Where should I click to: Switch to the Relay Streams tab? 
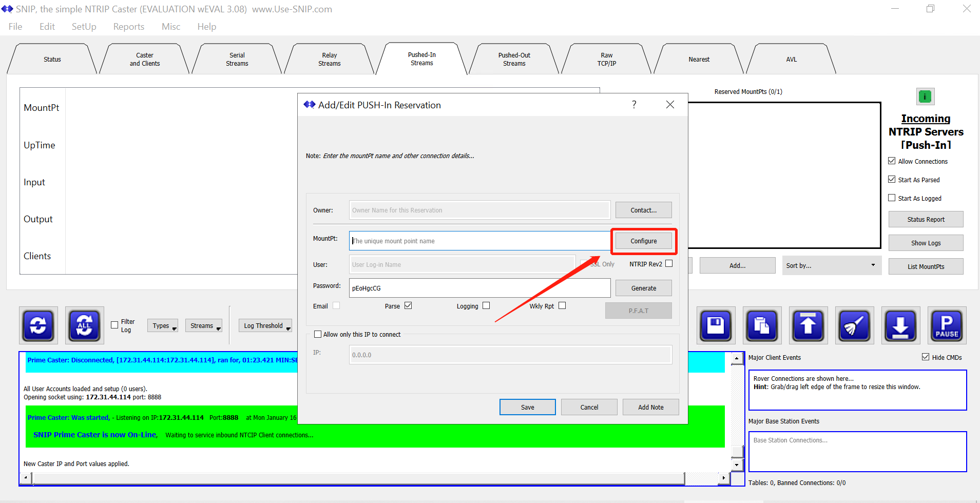coord(329,60)
